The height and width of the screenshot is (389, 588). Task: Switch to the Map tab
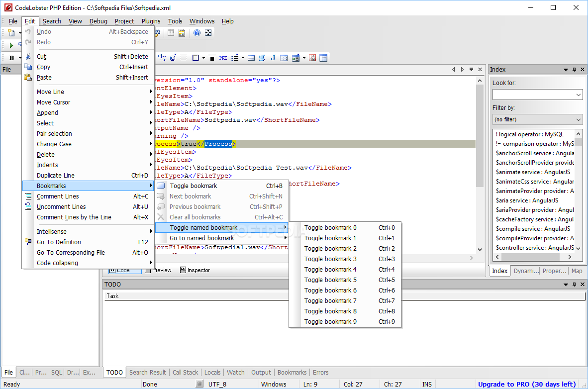[x=577, y=271]
